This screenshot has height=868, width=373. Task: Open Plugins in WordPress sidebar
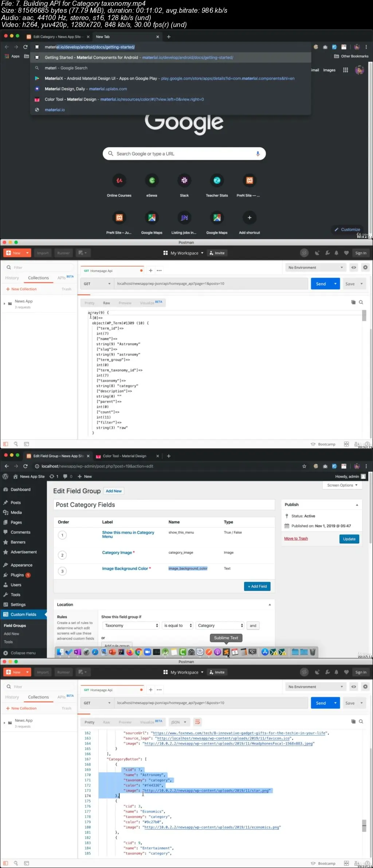[17, 575]
